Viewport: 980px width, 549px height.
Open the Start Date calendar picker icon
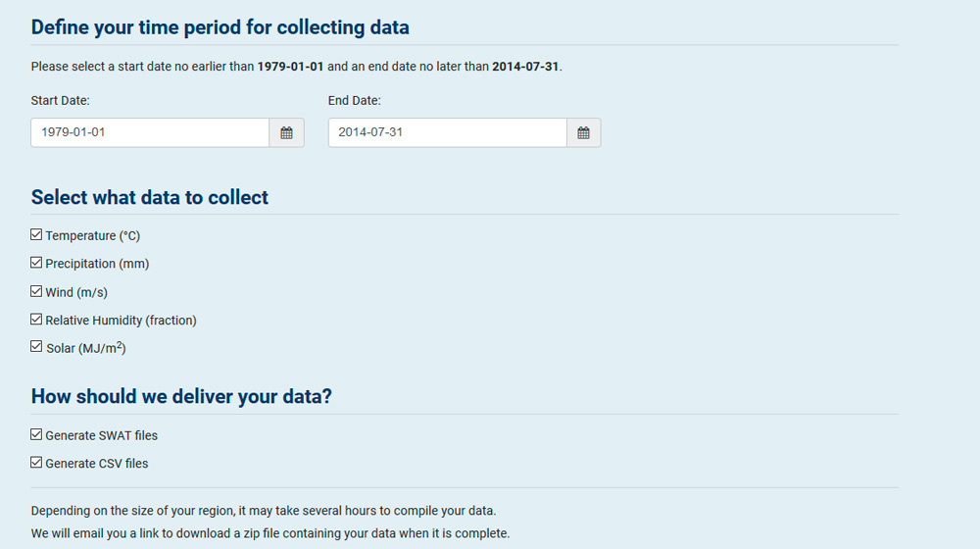[x=286, y=132]
